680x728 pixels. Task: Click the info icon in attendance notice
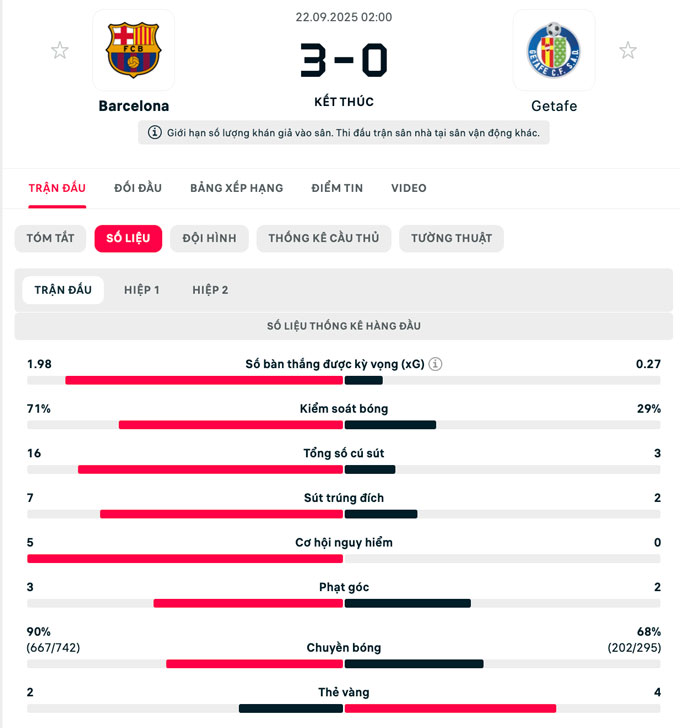pos(155,133)
